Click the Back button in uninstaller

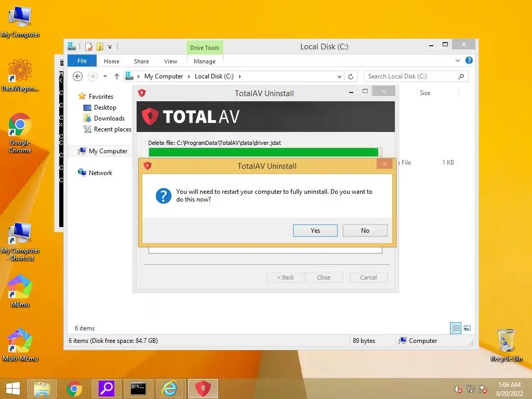285,277
